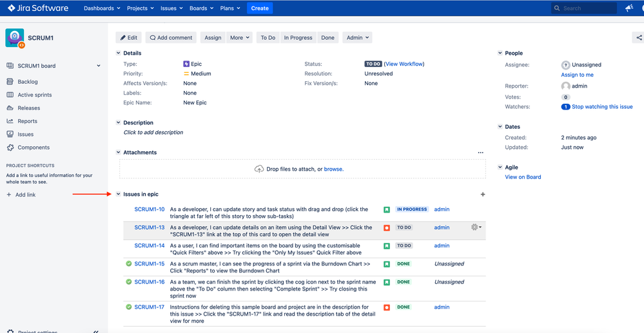Click the To Do transition button
Screen dimensions: 644x333
coord(268,37)
